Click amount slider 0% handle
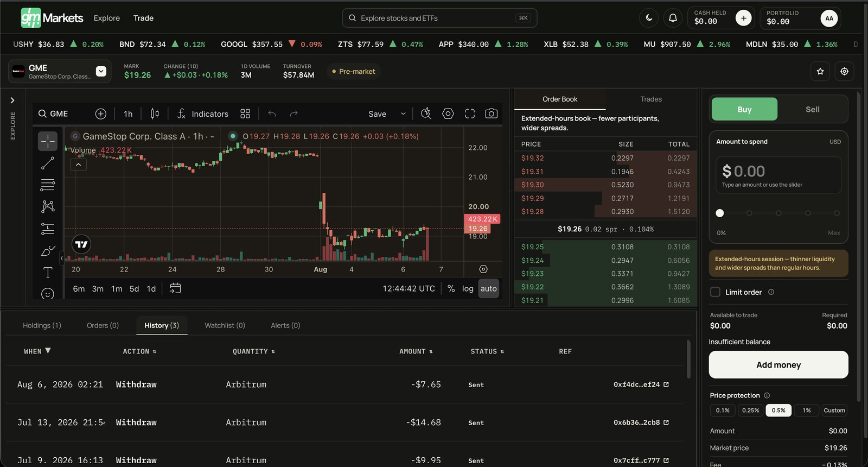 720,213
